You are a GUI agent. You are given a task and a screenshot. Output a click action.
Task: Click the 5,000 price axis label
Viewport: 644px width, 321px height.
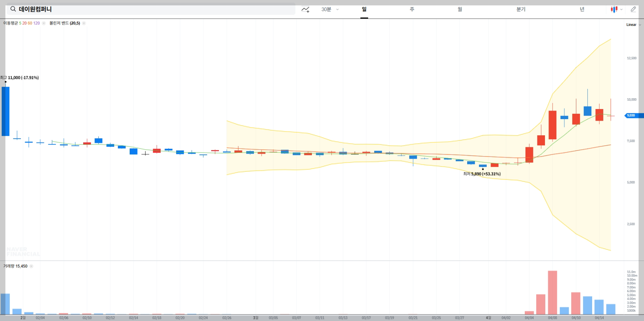tap(631, 182)
